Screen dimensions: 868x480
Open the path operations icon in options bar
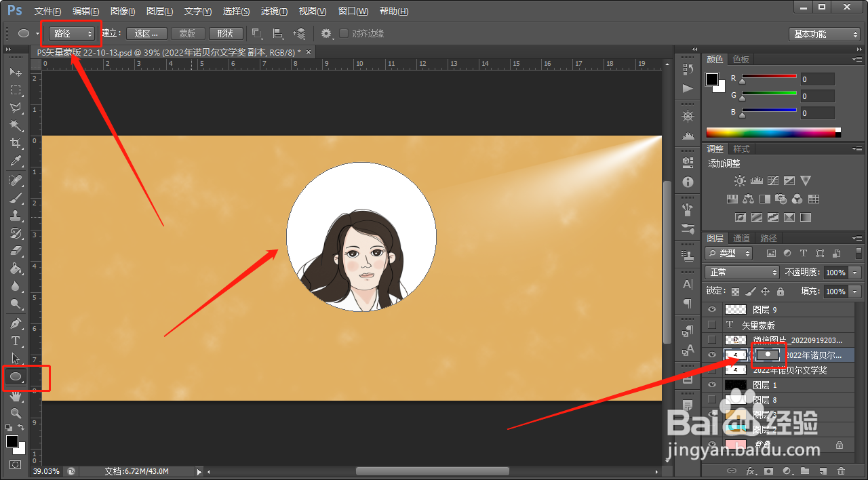pos(257,33)
